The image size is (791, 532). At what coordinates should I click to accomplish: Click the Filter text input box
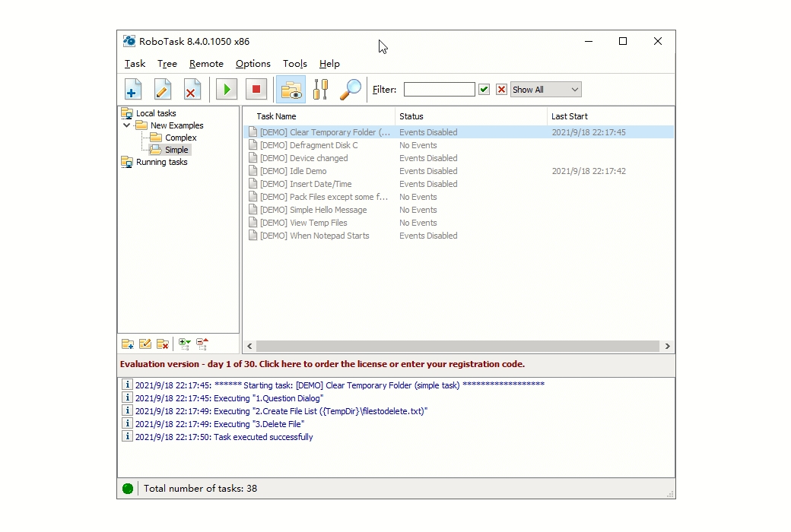(440, 89)
